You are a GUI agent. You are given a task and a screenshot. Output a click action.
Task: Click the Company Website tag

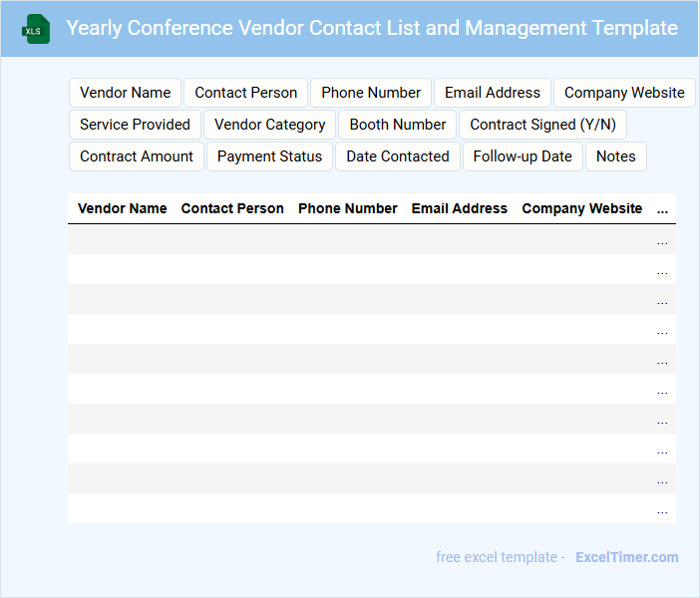coord(624,93)
